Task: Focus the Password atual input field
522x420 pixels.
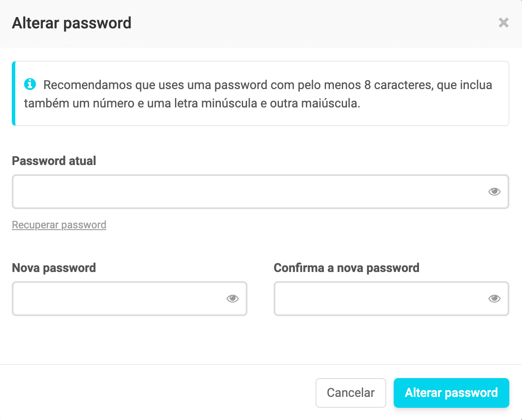Action: click(x=249, y=192)
